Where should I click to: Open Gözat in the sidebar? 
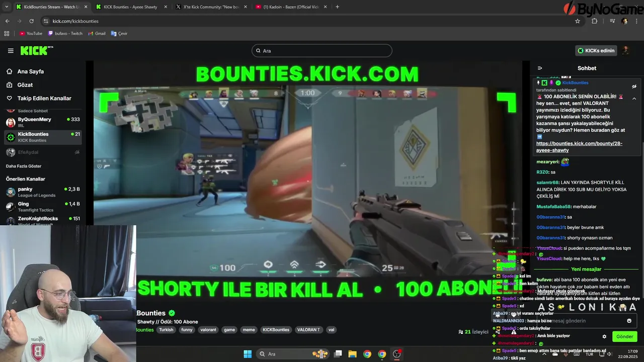click(25, 85)
